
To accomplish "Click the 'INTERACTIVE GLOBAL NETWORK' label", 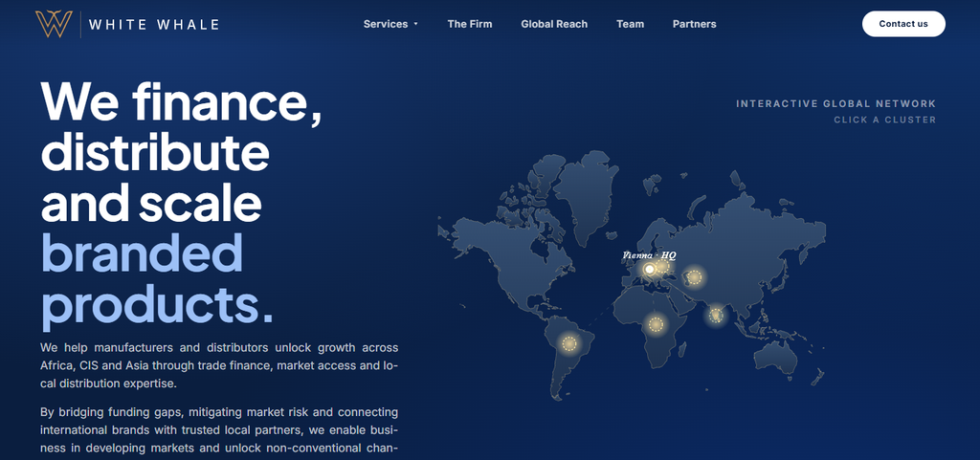I will 835,103.
